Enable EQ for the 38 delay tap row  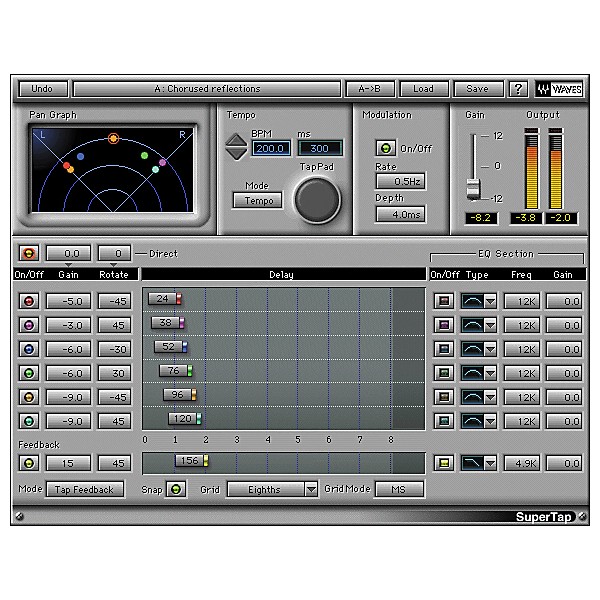(444, 325)
